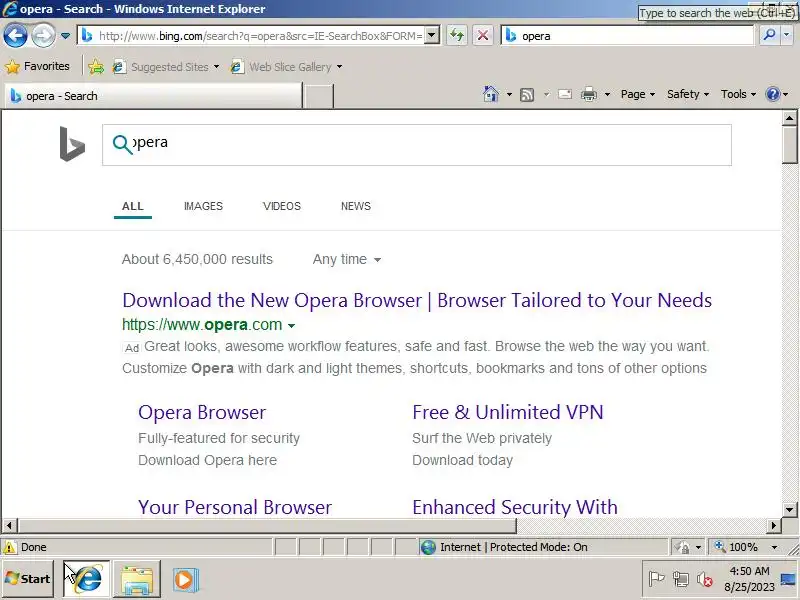
Task: Select the opera - Search tab
Action: click(153, 96)
